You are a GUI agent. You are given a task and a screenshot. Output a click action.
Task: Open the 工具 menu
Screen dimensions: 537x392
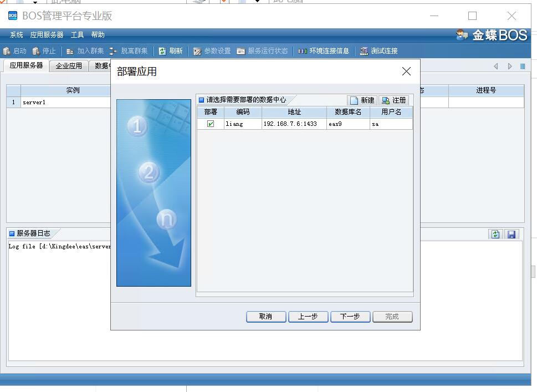pyautogui.click(x=78, y=35)
